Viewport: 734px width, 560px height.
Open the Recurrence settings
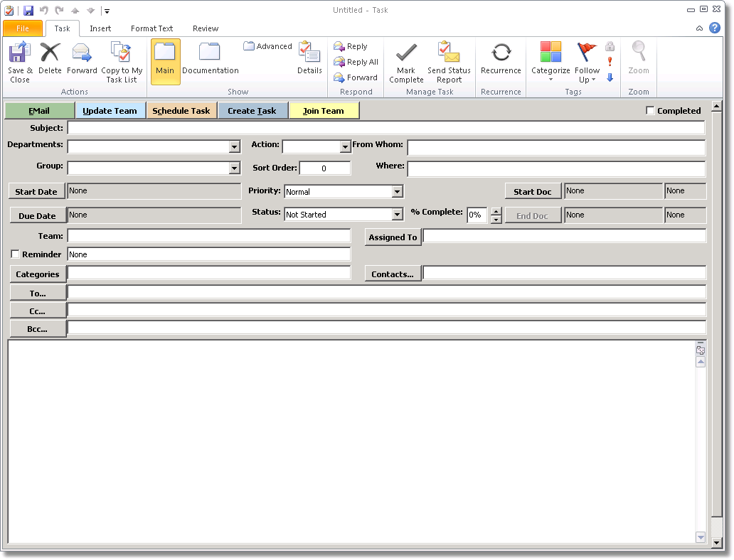pos(501,54)
